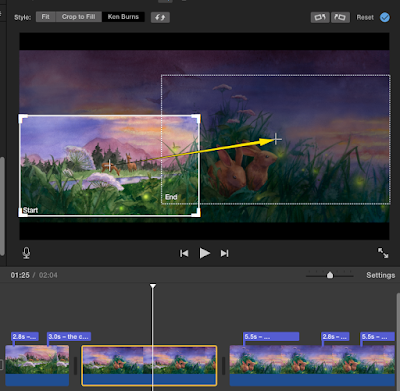Select the first 5.5s title on the rabbit clip
400x391 pixels.
click(271, 337)
